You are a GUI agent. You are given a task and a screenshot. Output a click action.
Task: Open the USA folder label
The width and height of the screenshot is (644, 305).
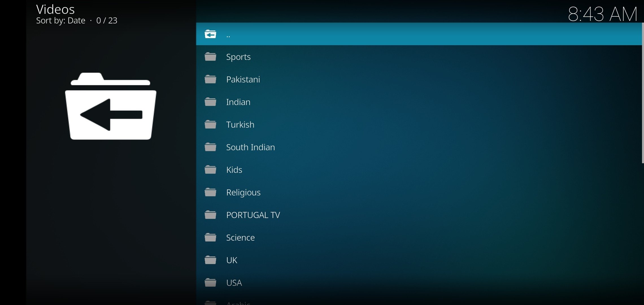pos(234,283)
